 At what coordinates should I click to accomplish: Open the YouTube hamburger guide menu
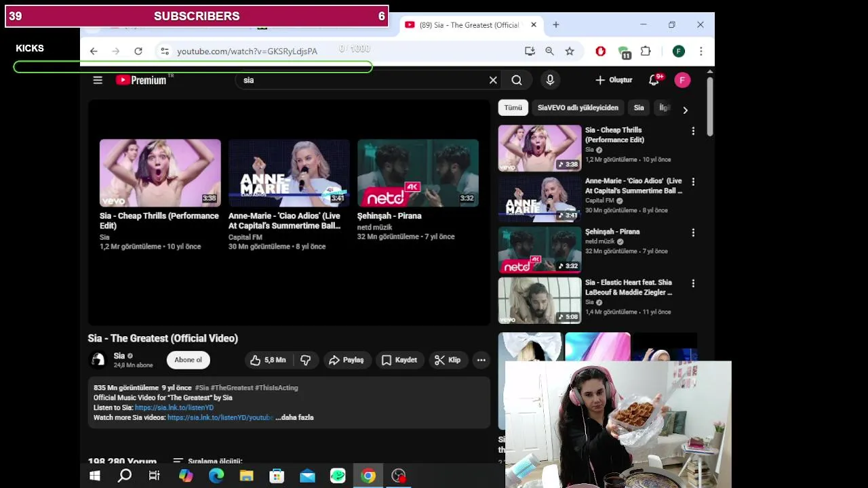point(98,80)
